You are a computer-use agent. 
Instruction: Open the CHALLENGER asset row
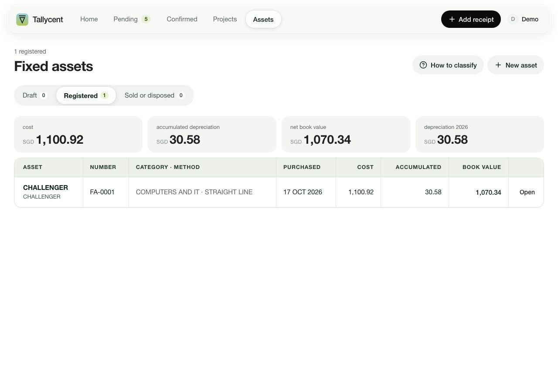tap(279, 192)
